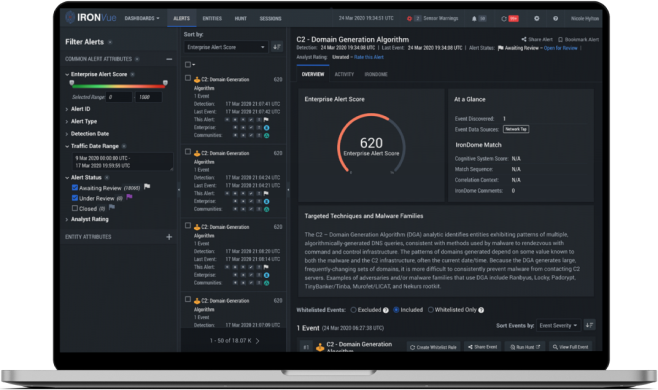Click alert score slider maximum handle
Screen dimensions: 658x390
coord(165,83)
